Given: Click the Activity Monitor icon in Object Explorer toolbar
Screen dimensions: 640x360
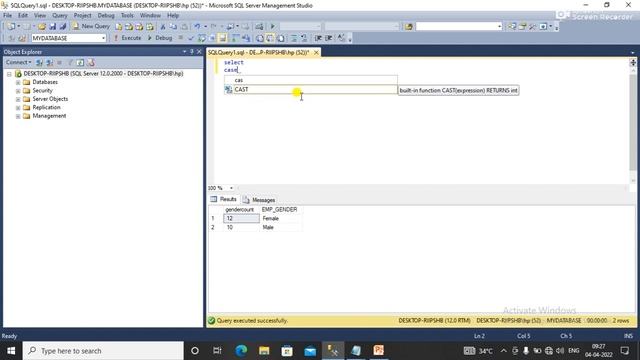Looking at the screenshot, I should [91, 62].
